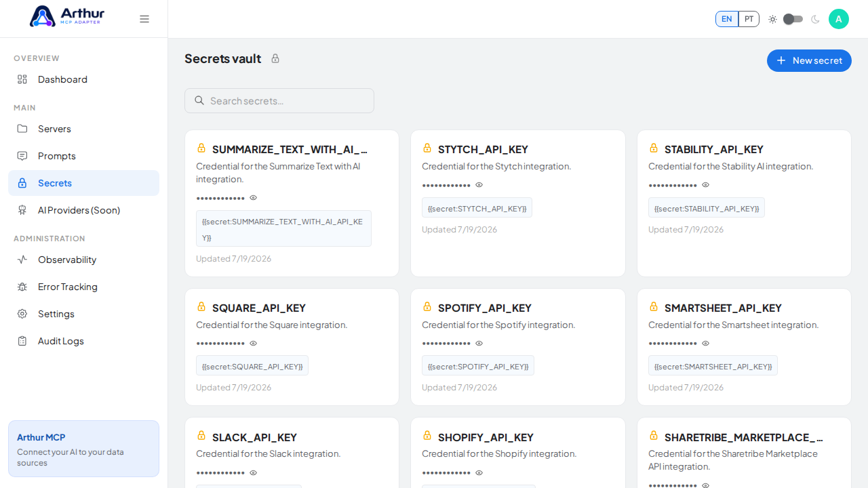Image resolution: width=868 pixels, height=488 pixels.
Task: Copy the {{secret:SPOTIFY_API_KEY}} reference
Action: [x=478, y=366]
